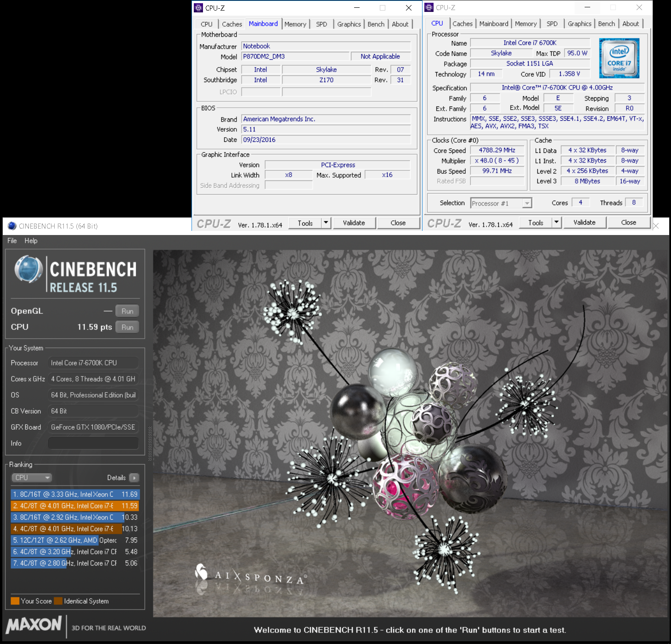Select ranking row 4 with score 10.13
Viewport: 671px width, 644px height.
(x=75, y=529)
